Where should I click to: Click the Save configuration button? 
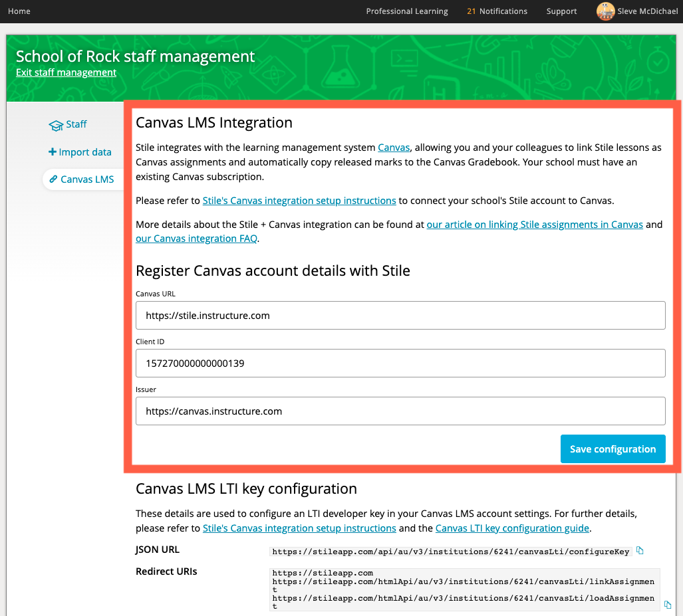[613, 449]
